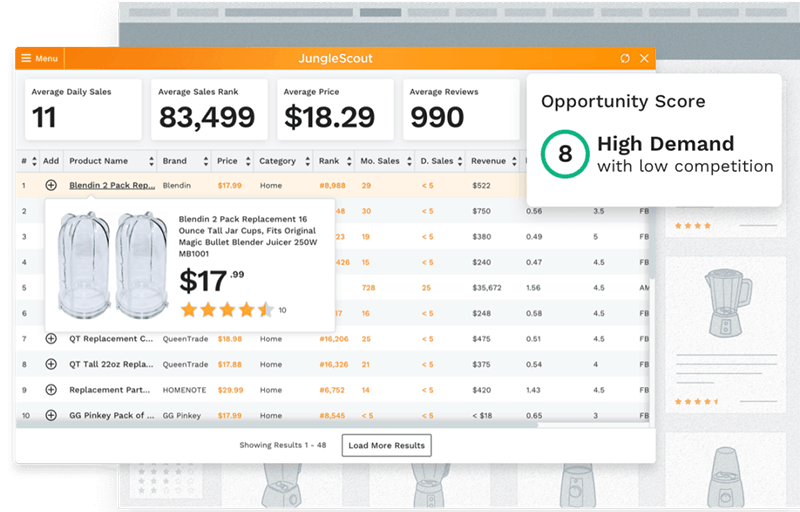The width and height of the screenshot is (800, 512).
Task: Click brand HOMENOTE cell
Action: [x=184, y=390]
